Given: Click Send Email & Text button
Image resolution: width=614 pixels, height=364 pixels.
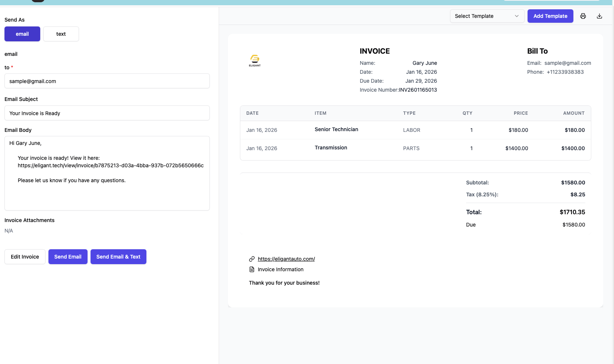Looking at the screenshot, I should (118, 257).
